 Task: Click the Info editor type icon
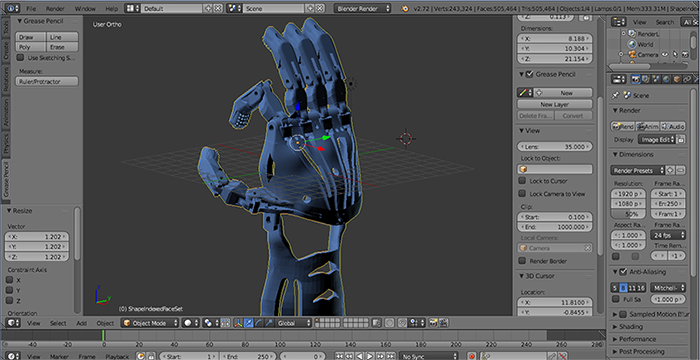[x=12, y=8]
